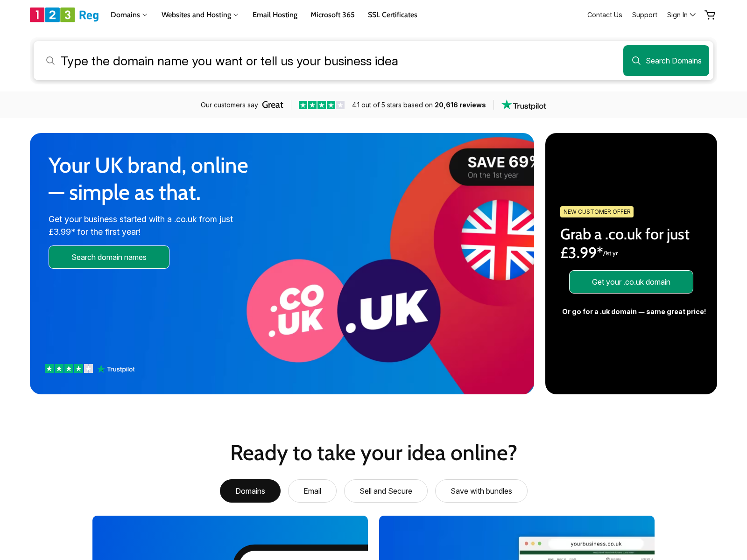
Task: Click the magnifier icon in search field
Action: (50, 61)
